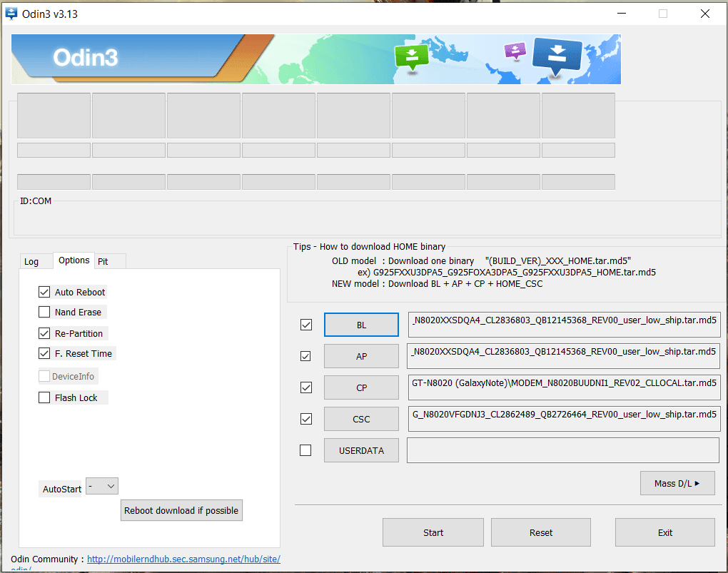Click the Reset button

pos(541,532)
